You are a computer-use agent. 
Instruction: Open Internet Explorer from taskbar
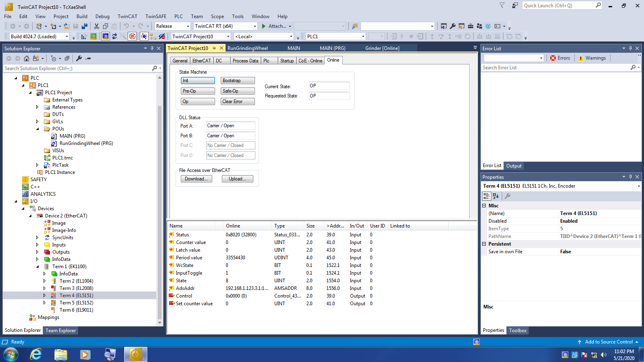[36, 354]
